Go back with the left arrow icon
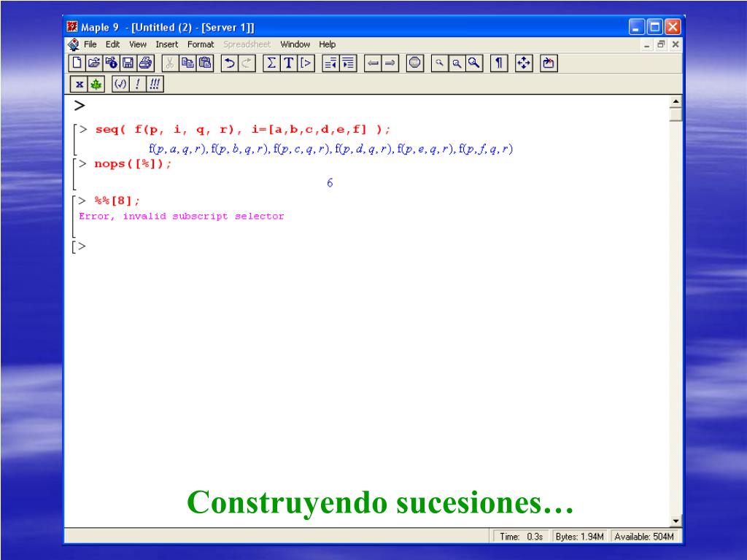Image resolution: width=747 pixels, height=560 pixels. 373,63
